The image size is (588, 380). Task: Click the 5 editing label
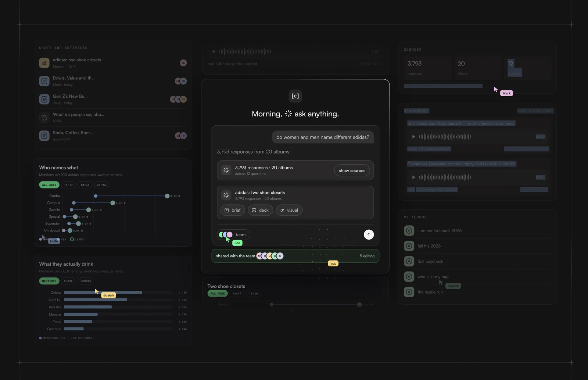click(x=367, y=256)
